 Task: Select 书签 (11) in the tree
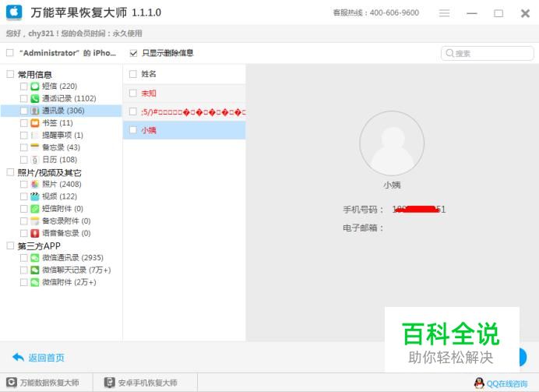(58, 123)
